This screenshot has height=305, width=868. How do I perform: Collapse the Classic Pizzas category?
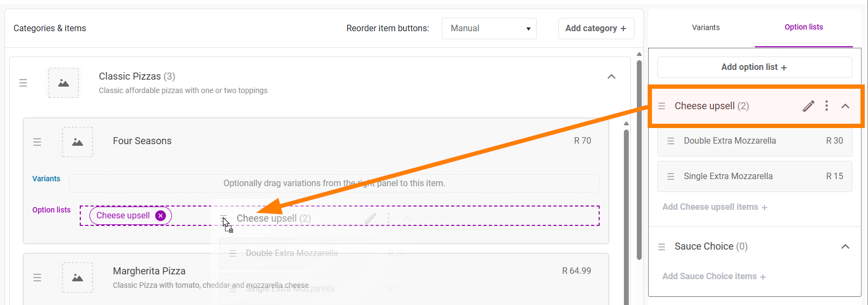click(612, 76)
